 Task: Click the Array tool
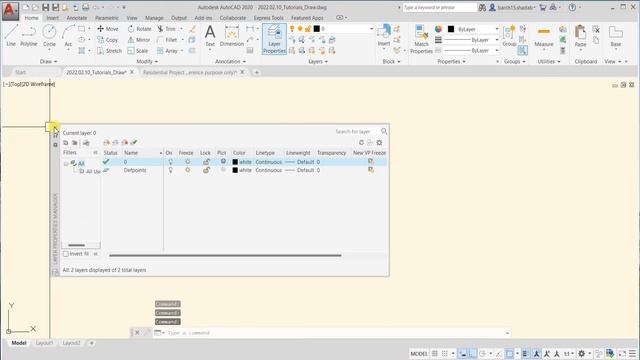coord(167,51)
